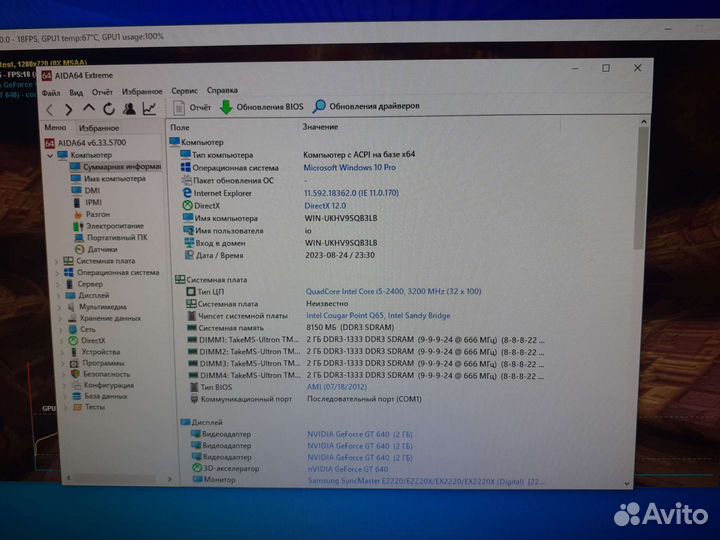Open the Отчёт menu in menu bar
The width and height of the screenshot is (720, 540).
click(x=102, y=92)
